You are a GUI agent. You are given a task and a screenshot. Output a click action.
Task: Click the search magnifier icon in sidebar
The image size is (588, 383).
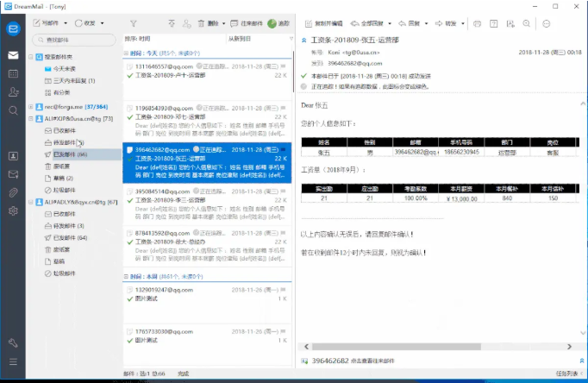tap(13, 110)
